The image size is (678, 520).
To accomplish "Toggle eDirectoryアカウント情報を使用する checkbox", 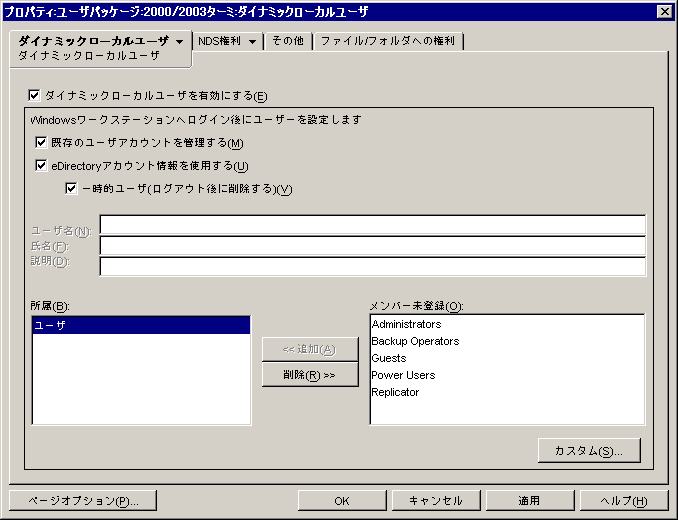I will click(x=41, y=165).
